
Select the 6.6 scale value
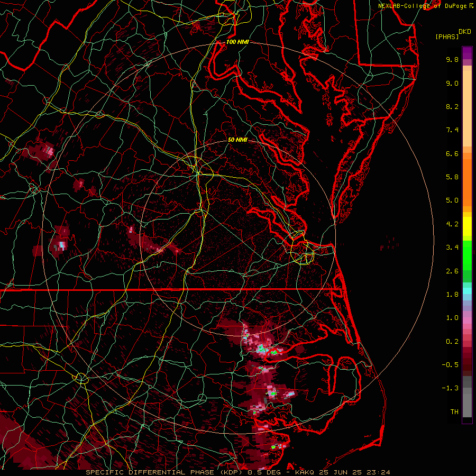pos(452,153)
